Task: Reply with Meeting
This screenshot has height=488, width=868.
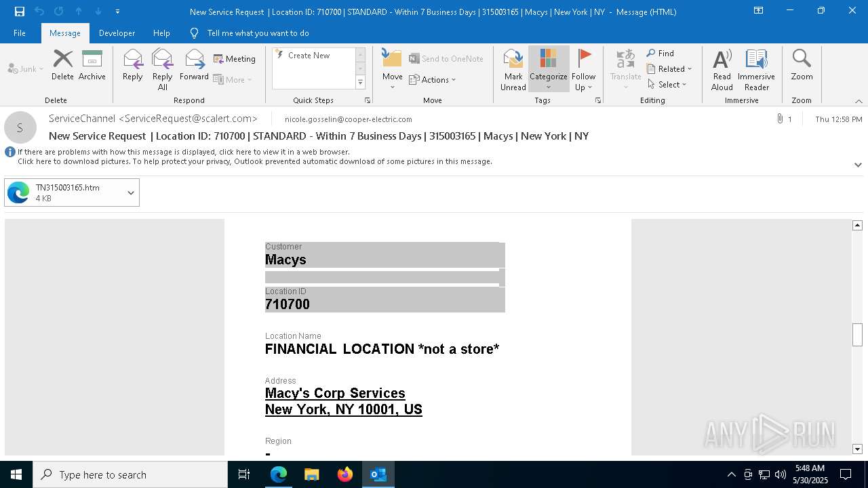Action: [x=235, y=59]
